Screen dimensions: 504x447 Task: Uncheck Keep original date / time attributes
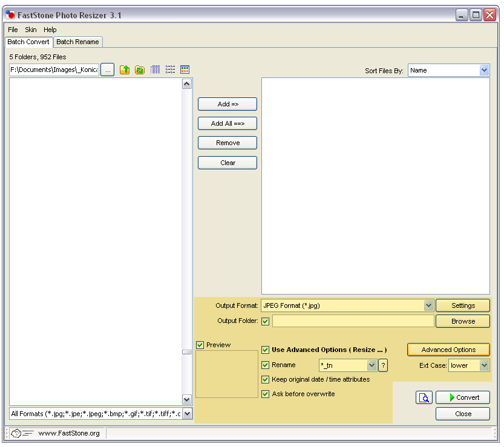coord(265,379)
